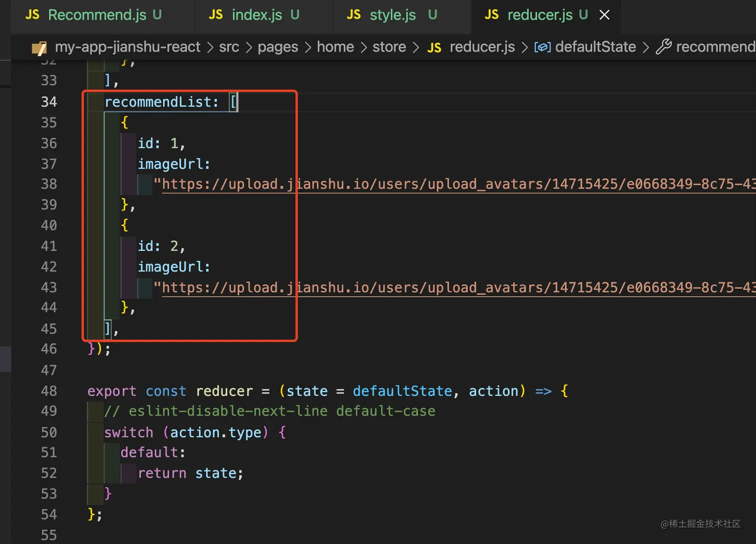Click the wrench property icon in breadcrumb
The height and width of the screenshot is (544, 756).
(663, 47)
